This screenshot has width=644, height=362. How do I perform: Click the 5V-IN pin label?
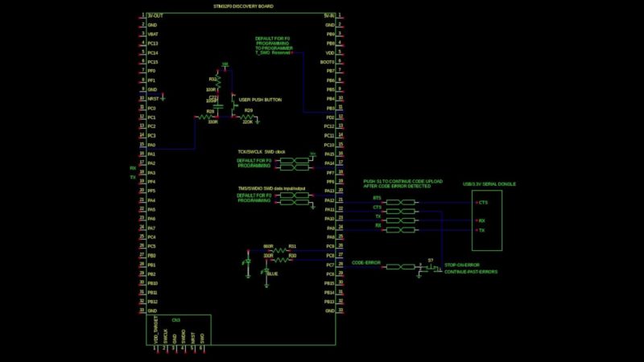[x=329, y=15]
